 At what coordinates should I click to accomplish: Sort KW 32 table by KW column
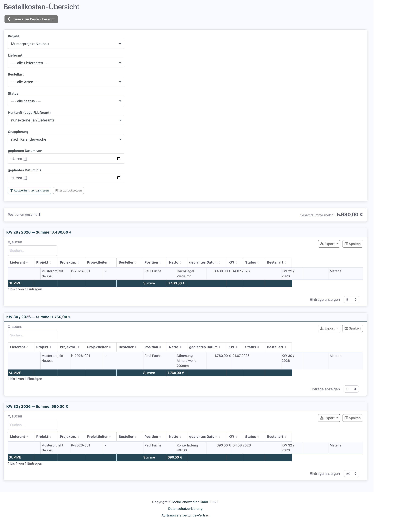click(x=235, y=437)
